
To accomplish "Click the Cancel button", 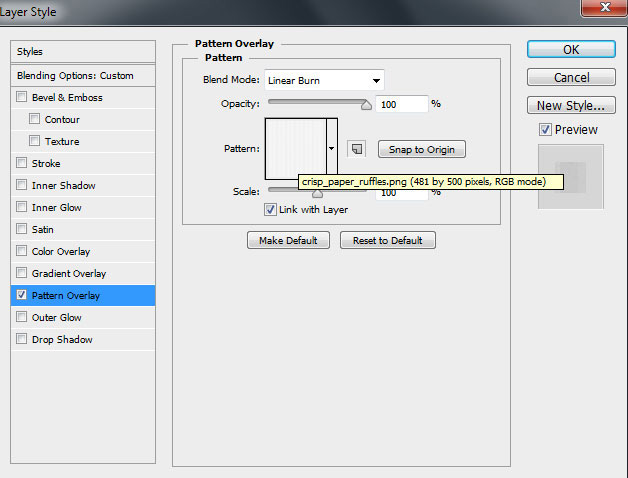I will pyautogui.click(x=570, y=77).
